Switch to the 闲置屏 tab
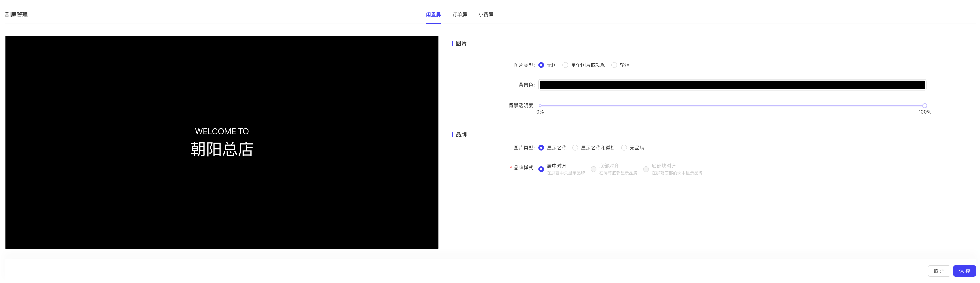 coord(433,15)
